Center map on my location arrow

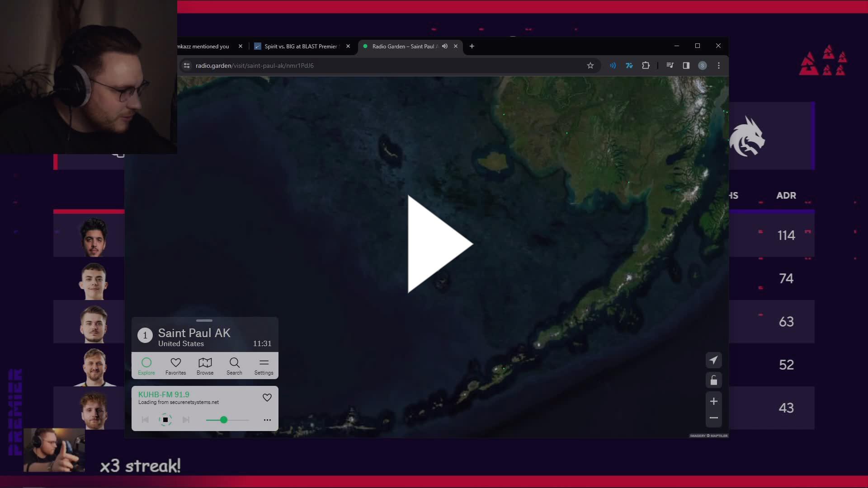(x=713, y=360)
